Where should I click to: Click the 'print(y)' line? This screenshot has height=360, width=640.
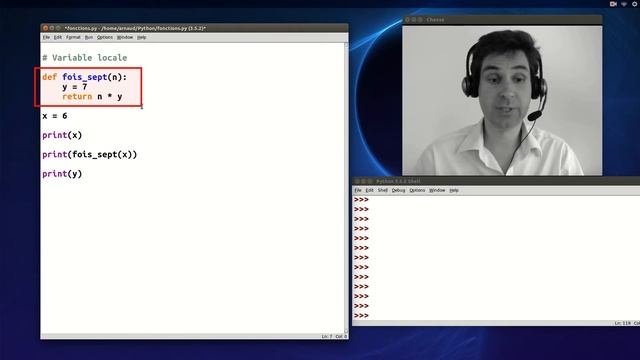point(62,174)
